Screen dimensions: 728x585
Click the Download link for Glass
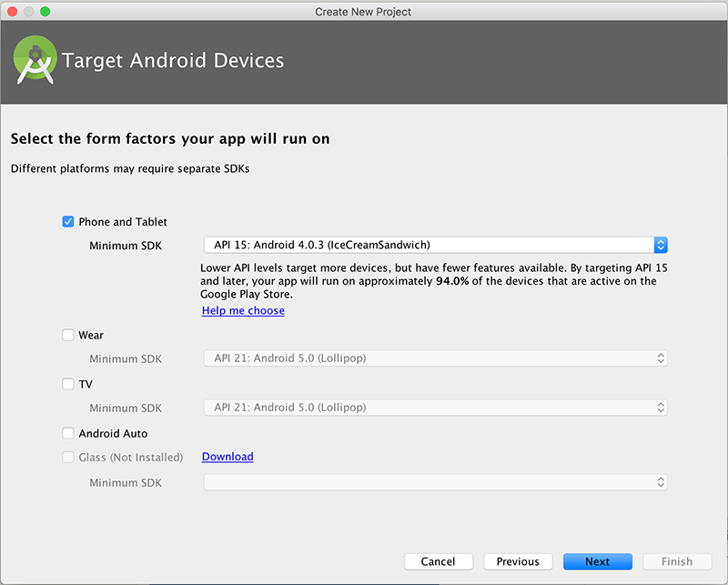pyautogui.click(x=227, y=457)
